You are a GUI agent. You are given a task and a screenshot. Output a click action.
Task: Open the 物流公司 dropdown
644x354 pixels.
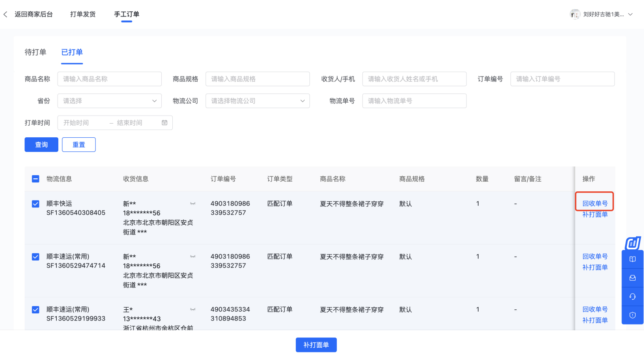click(258, 101)
